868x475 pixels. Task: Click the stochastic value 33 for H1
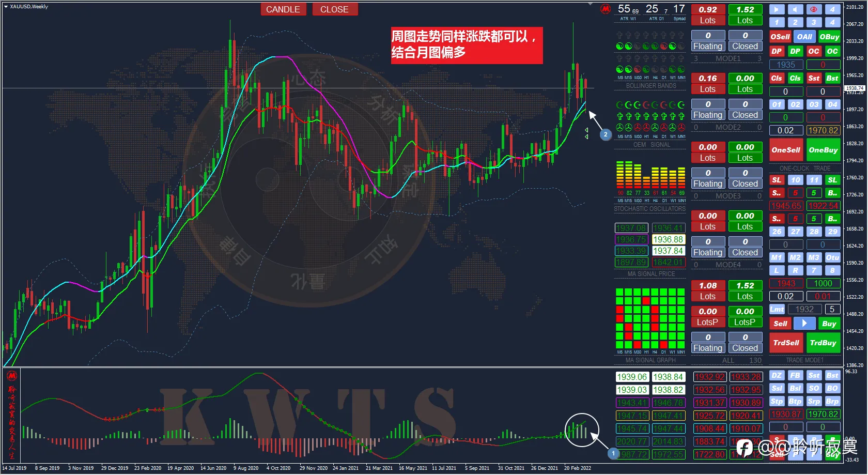[647, 193]
